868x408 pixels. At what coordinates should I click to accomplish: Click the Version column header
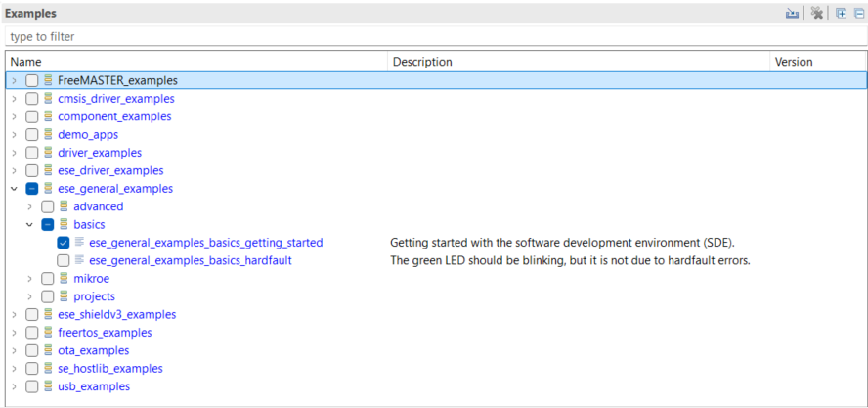(x=794, y=62)
